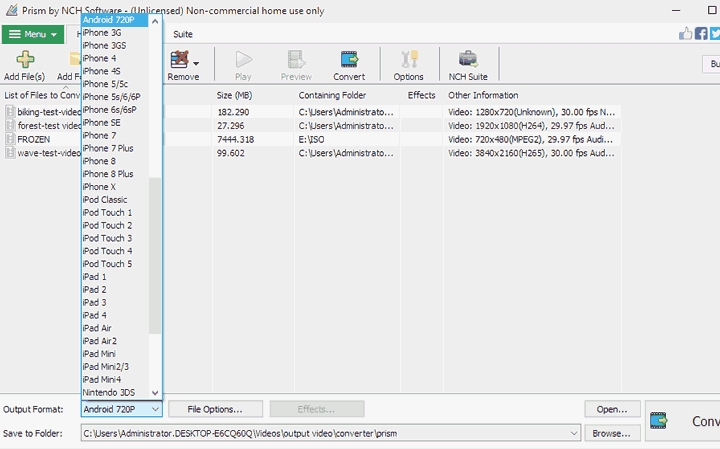Click the Play toolbar icon
The image size is (720, 449).
(x=243, y=59)
